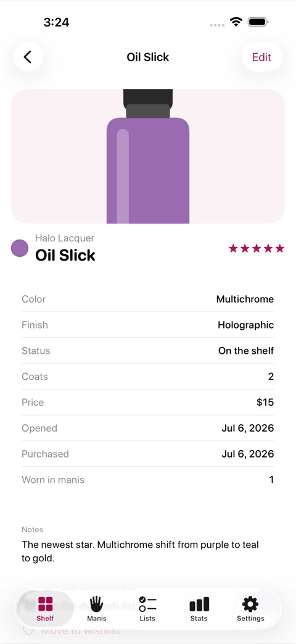Tap the five-star rating

tap(257, 248)
